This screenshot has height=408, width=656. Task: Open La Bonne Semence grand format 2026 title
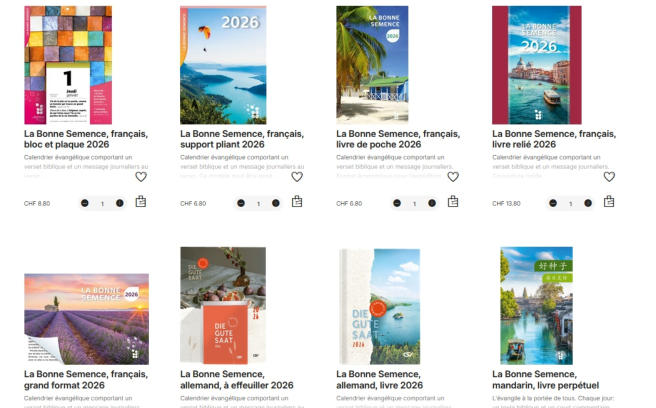click(86, 380)
